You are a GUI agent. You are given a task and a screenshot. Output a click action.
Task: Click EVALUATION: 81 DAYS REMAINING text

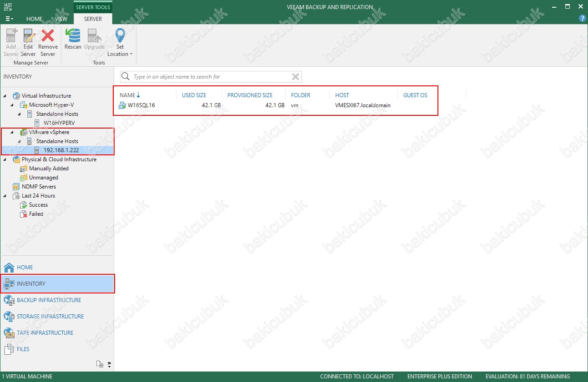pyautogui.click(x=528, y=377)
